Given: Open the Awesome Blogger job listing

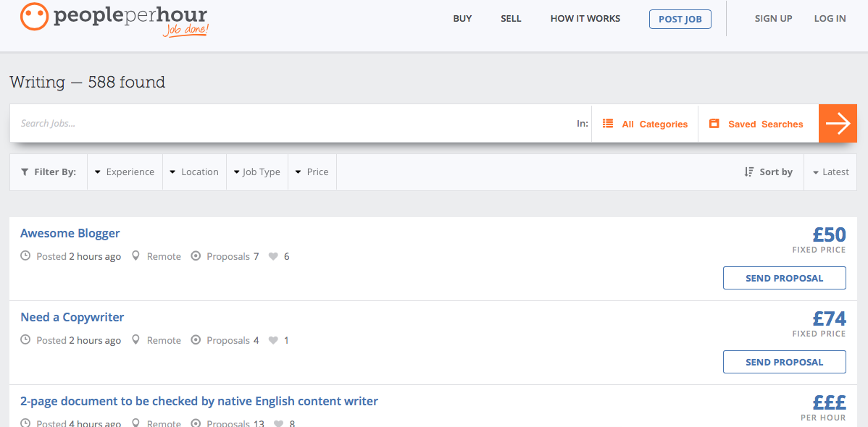Looking at the screenshot, I should point(70,232).
